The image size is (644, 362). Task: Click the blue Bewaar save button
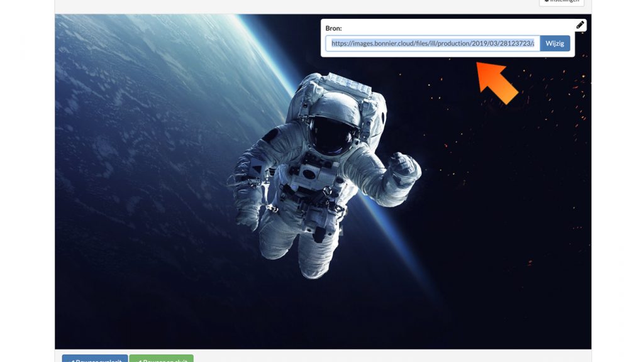coord(95,358)
